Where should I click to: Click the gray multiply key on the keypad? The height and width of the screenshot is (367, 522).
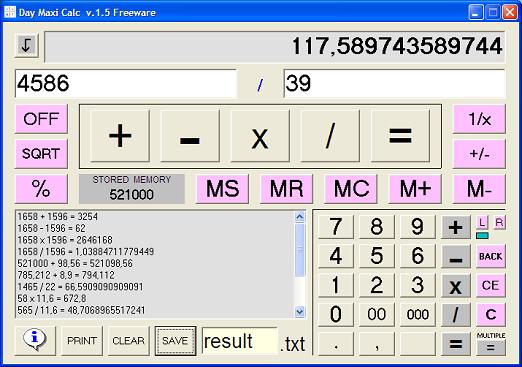[x=456, y=286]
